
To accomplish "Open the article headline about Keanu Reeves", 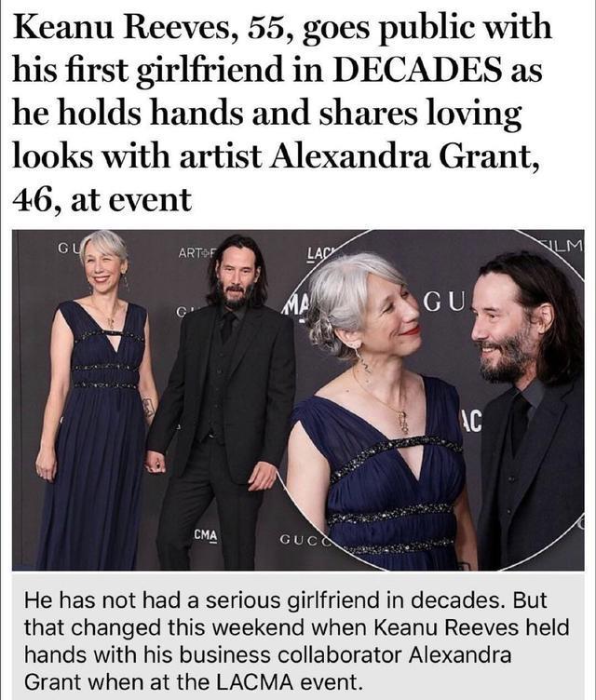I will 281,113.
